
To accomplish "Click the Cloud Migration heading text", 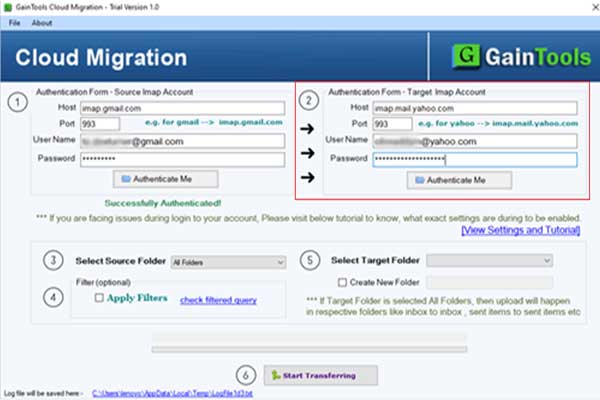I will [101, 57].
